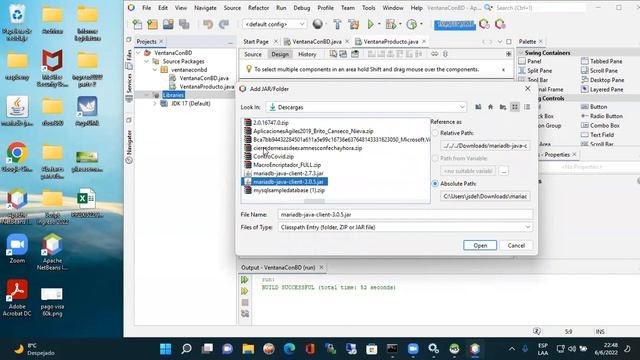This screenshot has height=360, width=640.
Task: Select the Relative Path radio button
Action: click(435, 133)
